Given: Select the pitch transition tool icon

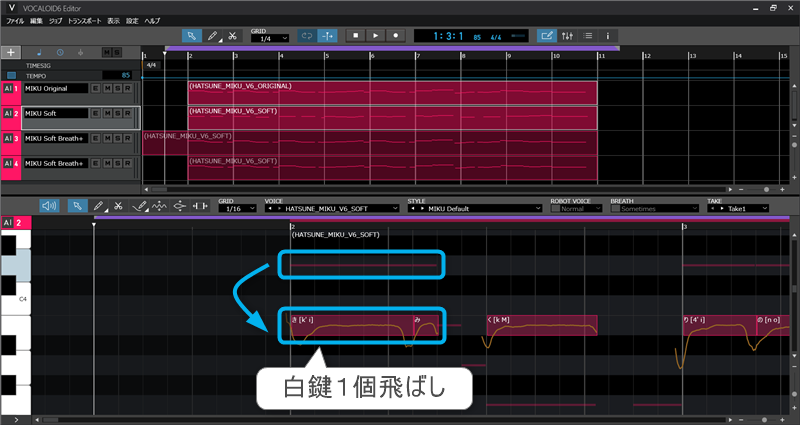Looking at the screenshot, I should click(180, 206).
